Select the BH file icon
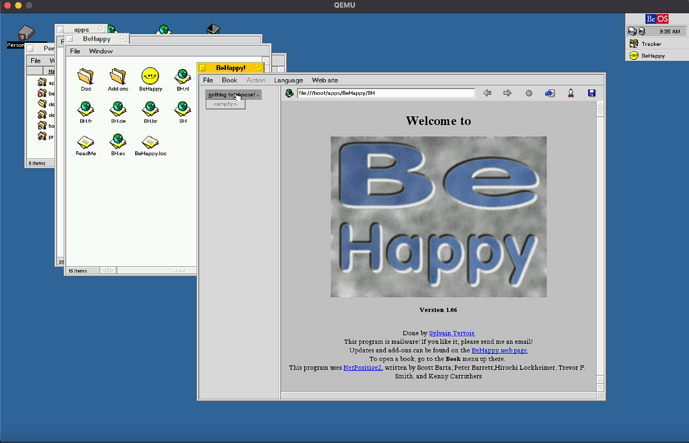689x443 pixels. (183, 109)
